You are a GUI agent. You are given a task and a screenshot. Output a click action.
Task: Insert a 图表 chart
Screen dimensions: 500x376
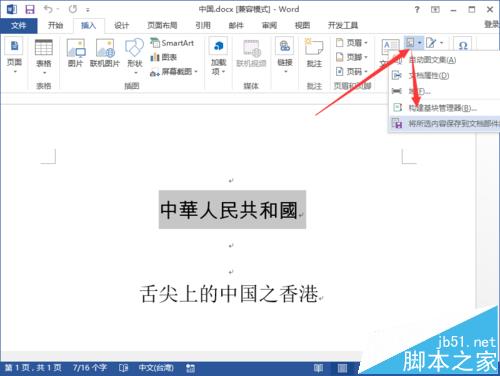pos(163,57)
